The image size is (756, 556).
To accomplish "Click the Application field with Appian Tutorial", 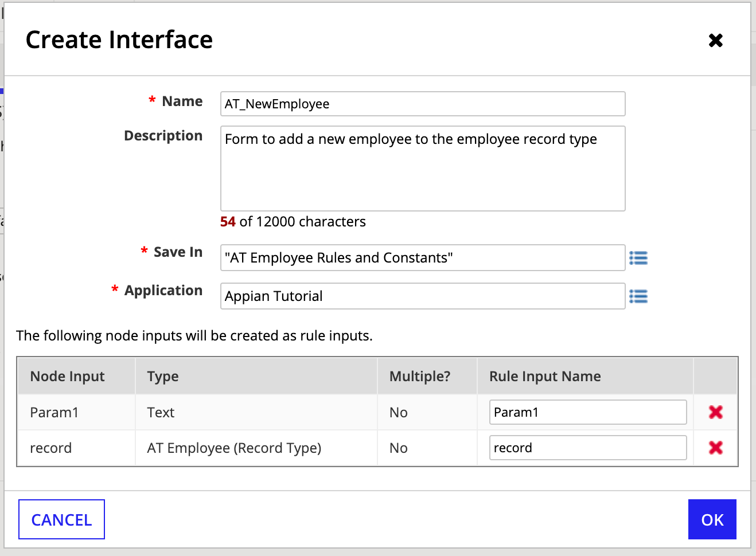I will 423,296.
